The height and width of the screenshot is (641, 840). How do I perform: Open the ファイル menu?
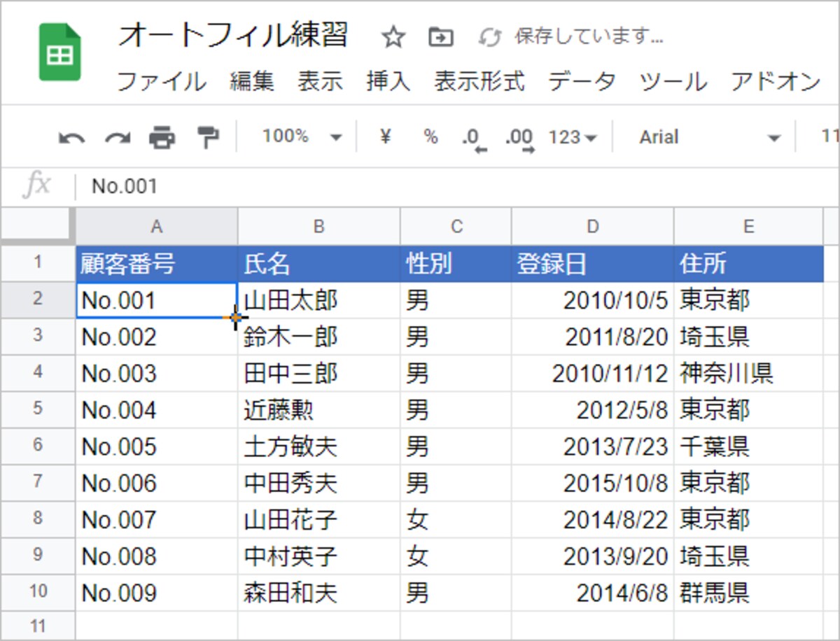tap(162, 82)
